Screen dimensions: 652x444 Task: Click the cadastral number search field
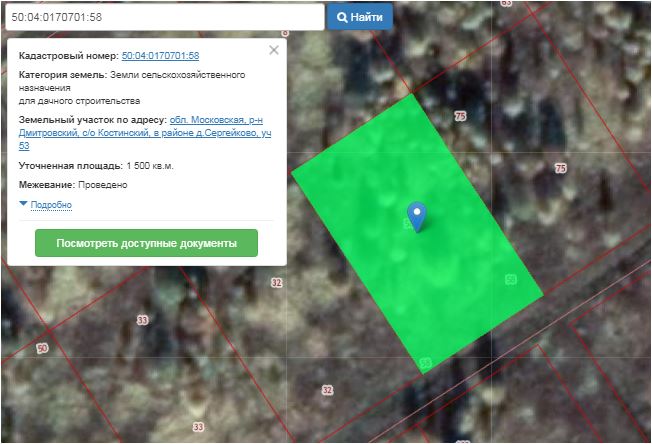coord(163,17)
